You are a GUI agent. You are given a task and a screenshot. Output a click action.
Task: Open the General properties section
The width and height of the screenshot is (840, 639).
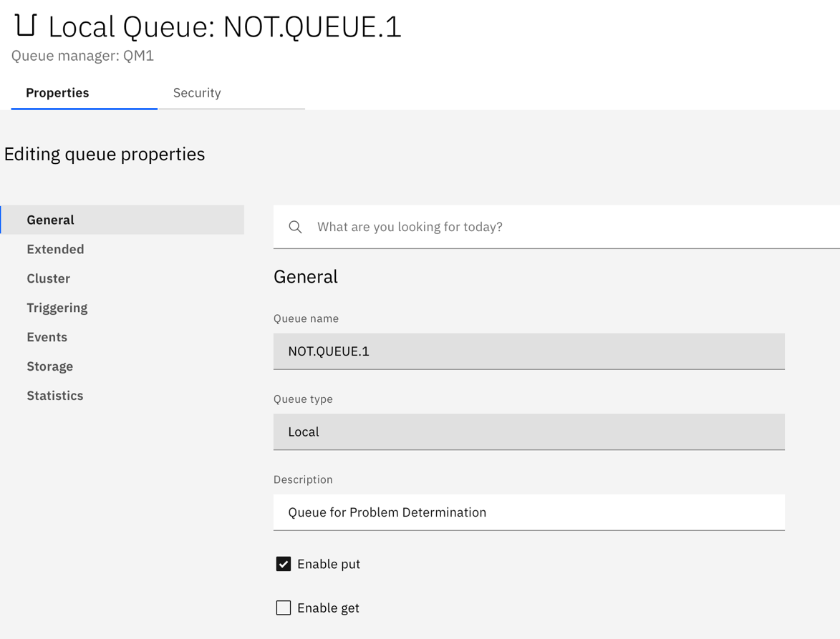point(51,220)
